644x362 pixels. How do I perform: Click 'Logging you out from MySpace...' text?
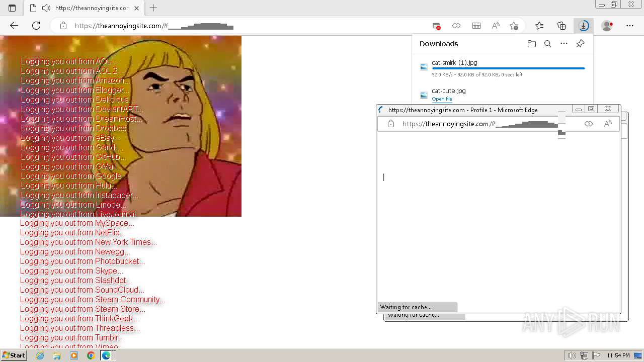click(x=77, y=223)
